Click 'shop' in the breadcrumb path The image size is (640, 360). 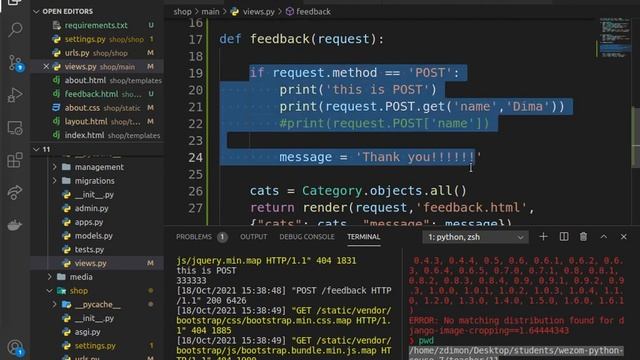182,12
